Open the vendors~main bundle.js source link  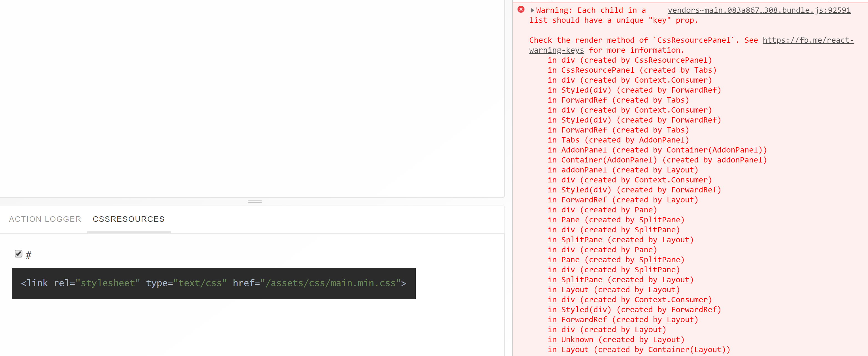[x=759, y=11]
